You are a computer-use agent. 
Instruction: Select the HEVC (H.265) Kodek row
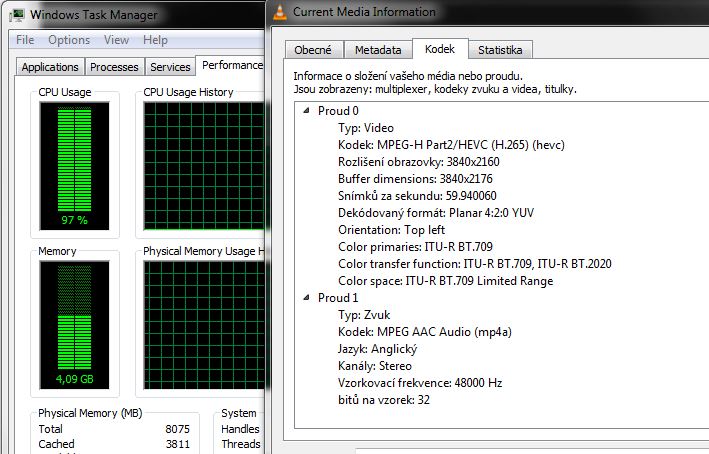[451, 145]
